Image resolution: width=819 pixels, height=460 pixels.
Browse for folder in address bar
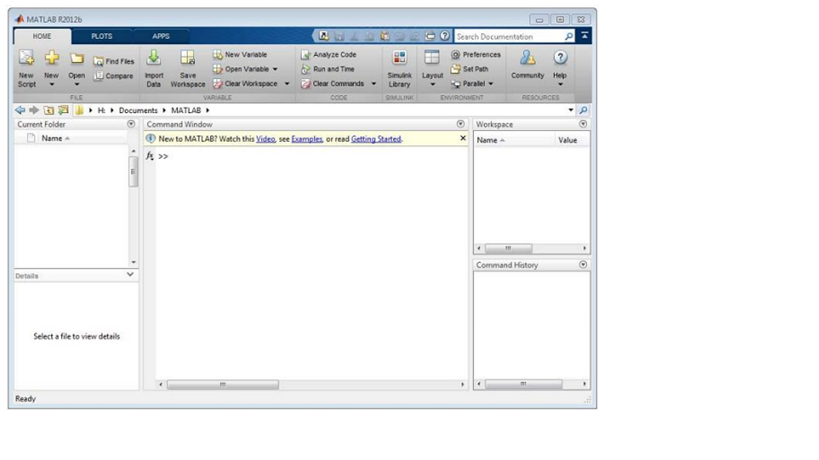point(63,110)
